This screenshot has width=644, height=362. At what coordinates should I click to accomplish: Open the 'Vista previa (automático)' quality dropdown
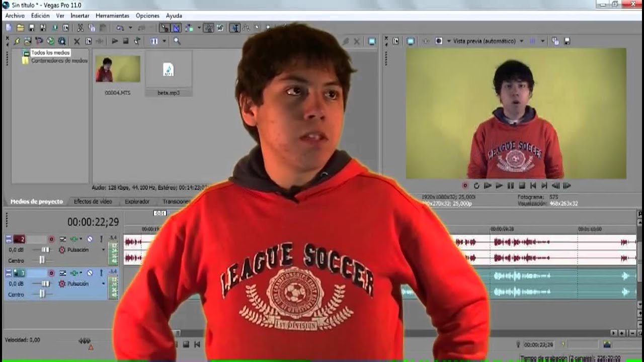(489, 41)
